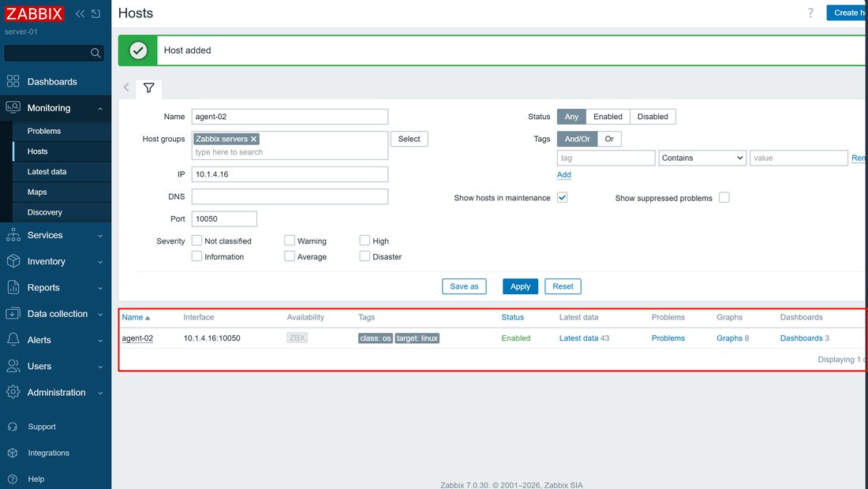Screen dimensions: 868x489
Task: Set Status filter to Enabled
Action: 608,116
